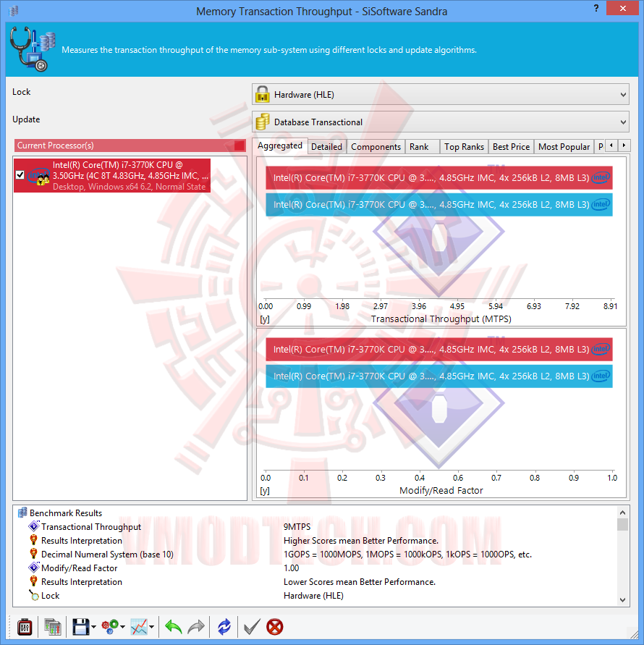Click the gears options icon
Screen dimensions: 644x645
[110, 627]
